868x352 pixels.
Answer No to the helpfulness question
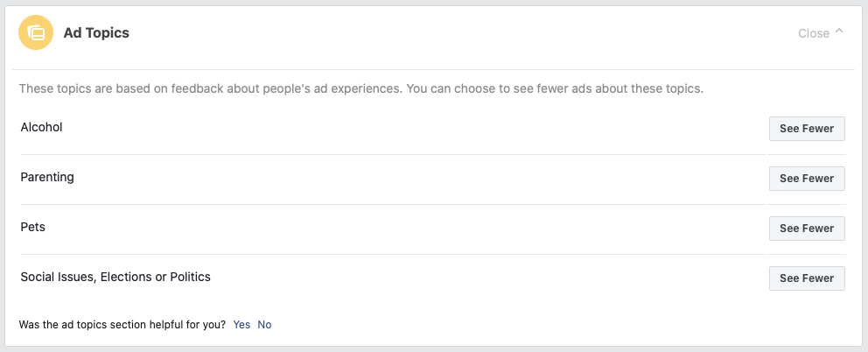(x=264, y=325)
